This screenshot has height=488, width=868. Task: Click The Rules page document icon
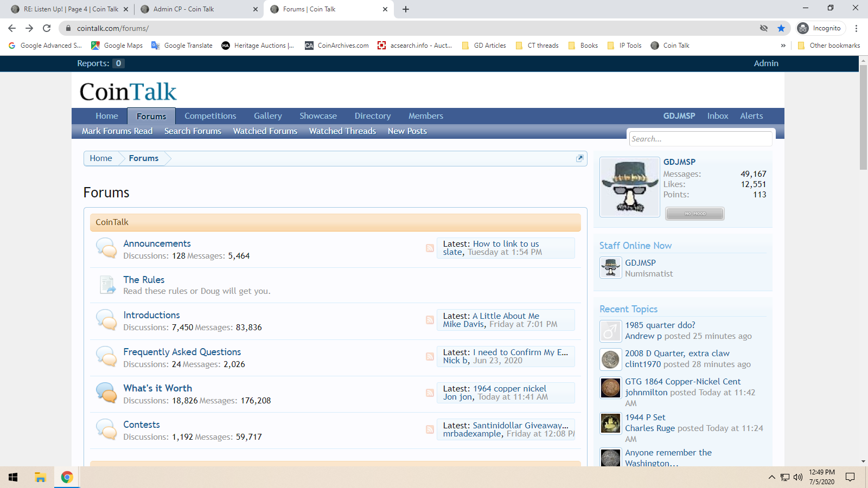pos(107,285)
